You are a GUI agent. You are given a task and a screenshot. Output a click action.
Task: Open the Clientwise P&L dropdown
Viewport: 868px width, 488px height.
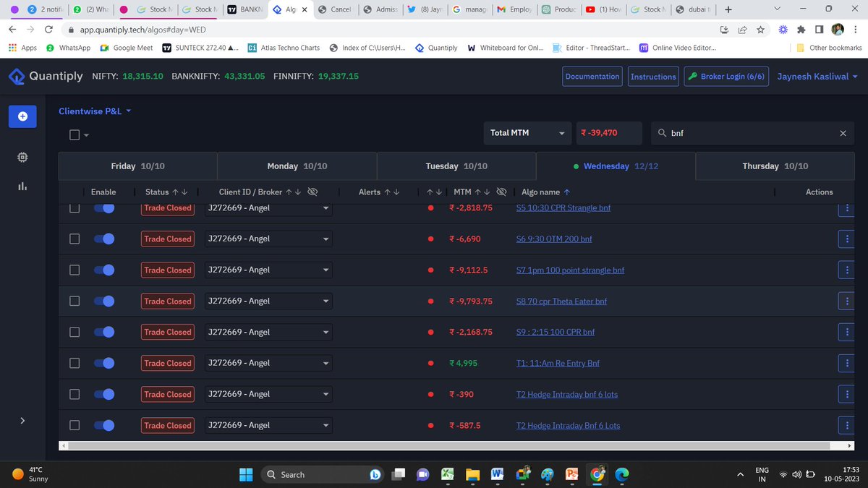95,111
